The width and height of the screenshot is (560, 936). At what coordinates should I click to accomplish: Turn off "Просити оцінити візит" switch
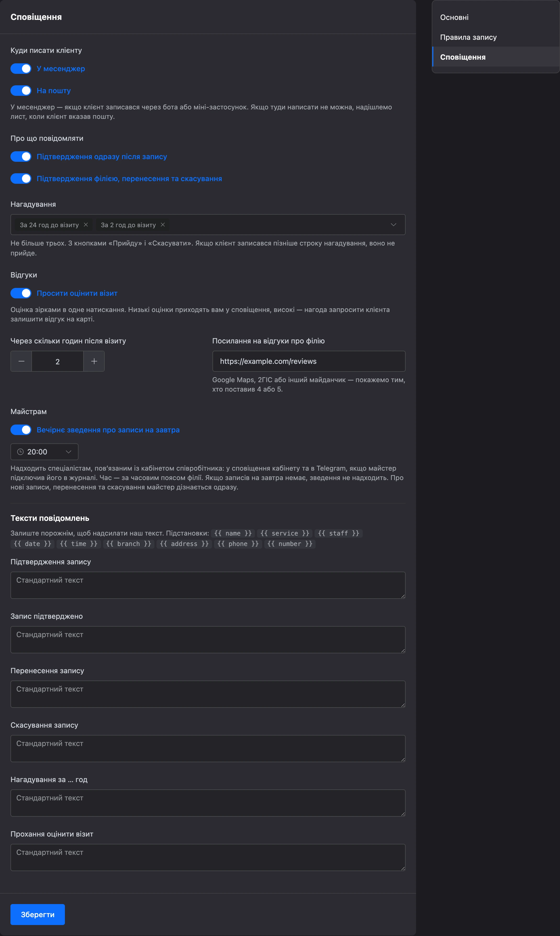point(21,293)
